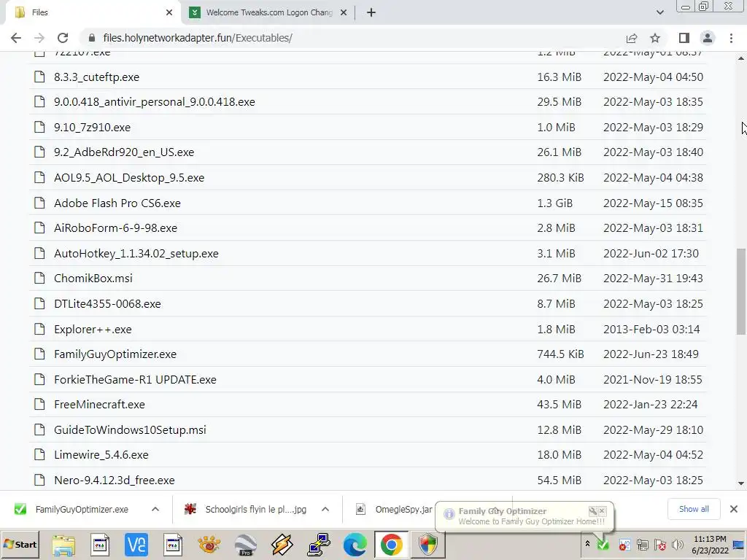Open the AOL9.5_AOL_Desktop_9.5.exe link

click(x=129, y=178)
